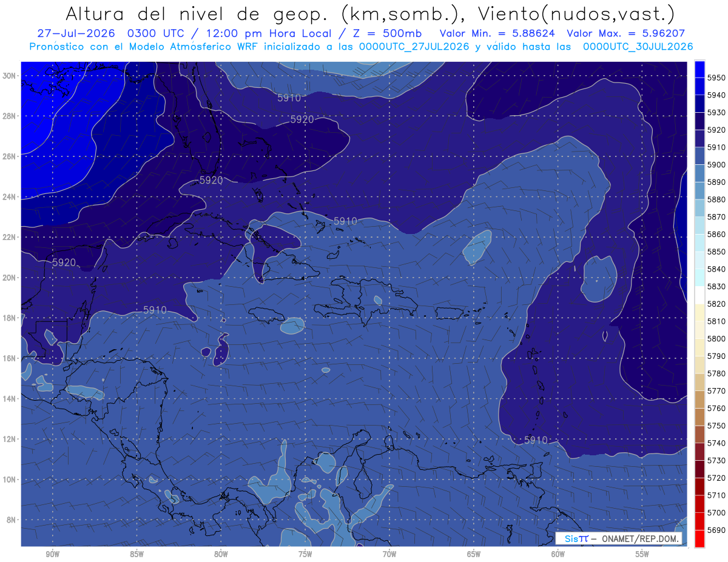The image size is (728, 562).
Task: Click the bright red swatch below 5690
Action: pos(699,539)
